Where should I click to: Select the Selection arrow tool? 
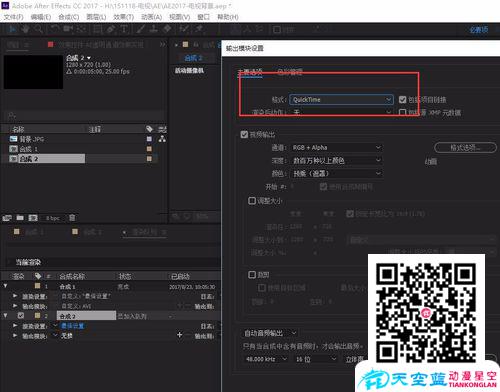[13, 29]
